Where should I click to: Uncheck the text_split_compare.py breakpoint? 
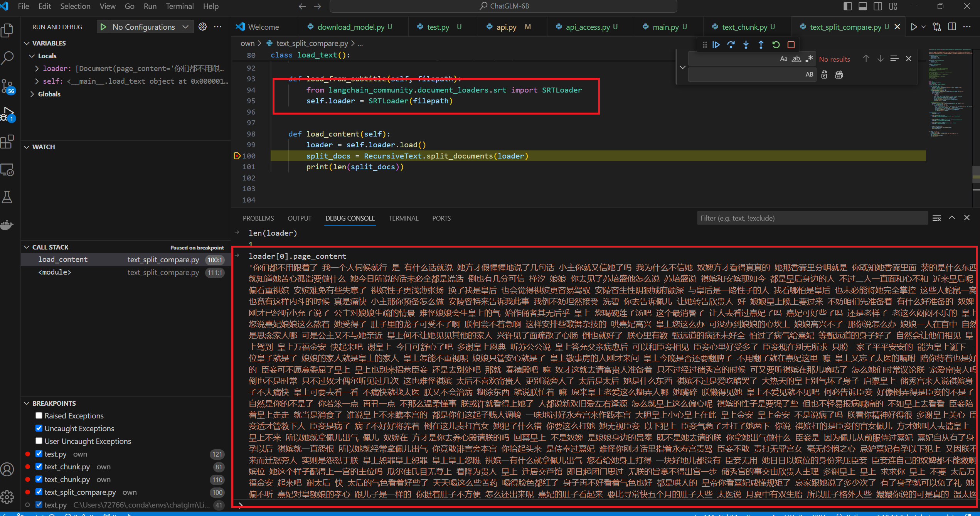pos(39,492)
